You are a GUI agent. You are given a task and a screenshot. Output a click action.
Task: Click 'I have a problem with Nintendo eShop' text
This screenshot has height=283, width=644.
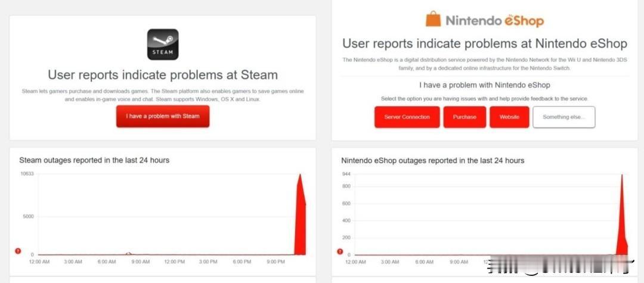pyautogui.click(x=485, y=85)
